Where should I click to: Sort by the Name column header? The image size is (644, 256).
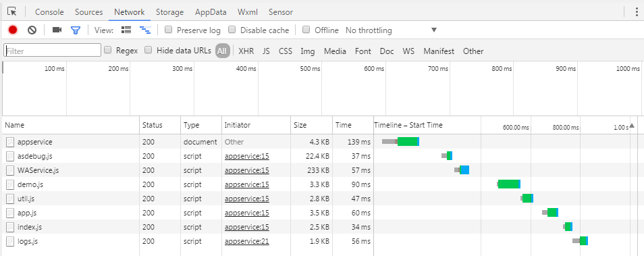(71, 126)
